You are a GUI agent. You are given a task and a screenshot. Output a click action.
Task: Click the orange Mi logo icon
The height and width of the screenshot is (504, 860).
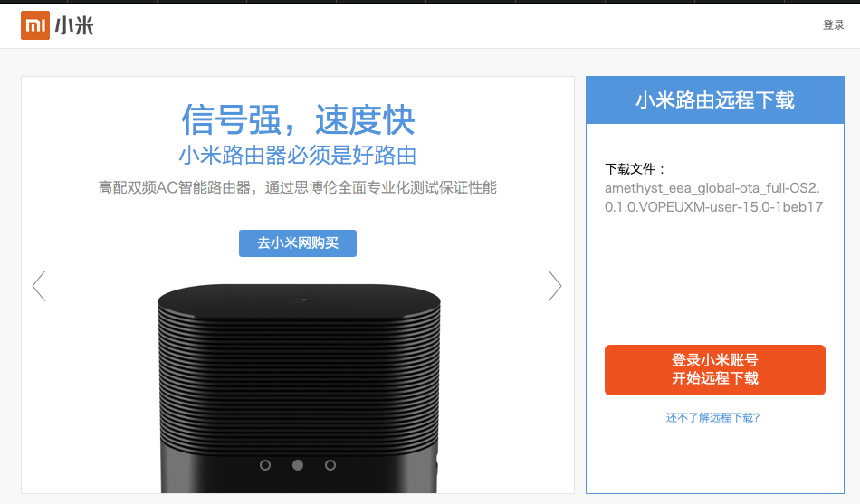(34, 25)
